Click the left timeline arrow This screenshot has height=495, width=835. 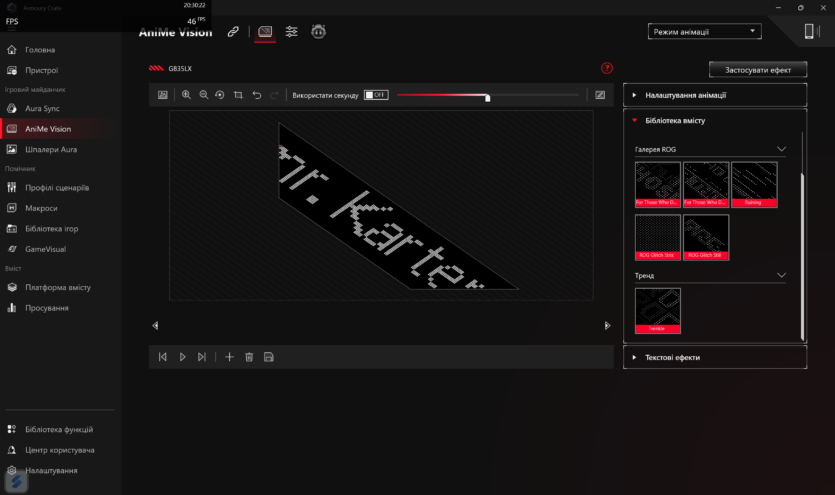click(x=155, y=325)
